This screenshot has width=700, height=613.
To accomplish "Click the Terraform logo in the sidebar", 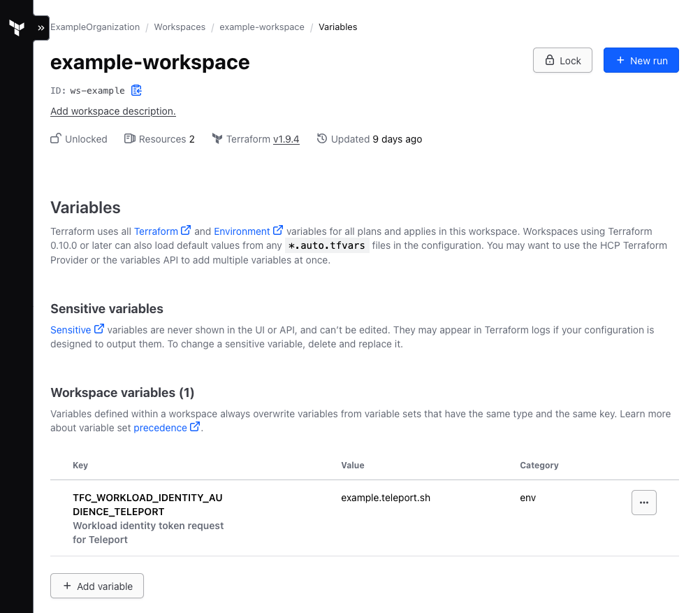I will pyautogui.click(x=15, y=27).
